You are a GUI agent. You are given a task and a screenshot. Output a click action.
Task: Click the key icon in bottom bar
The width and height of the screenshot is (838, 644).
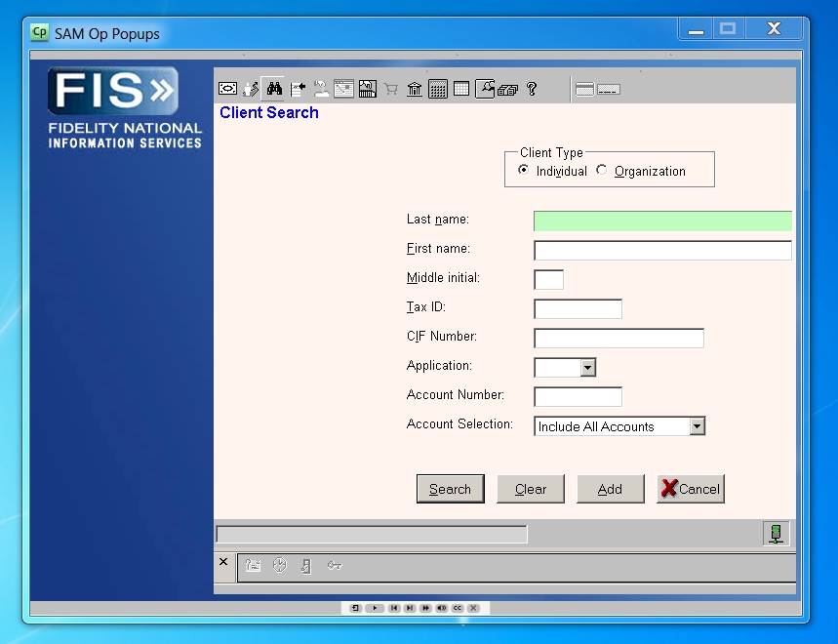[335, 565]
